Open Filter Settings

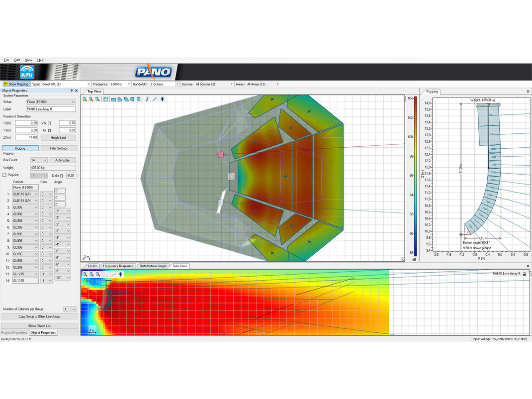[59, 148]
